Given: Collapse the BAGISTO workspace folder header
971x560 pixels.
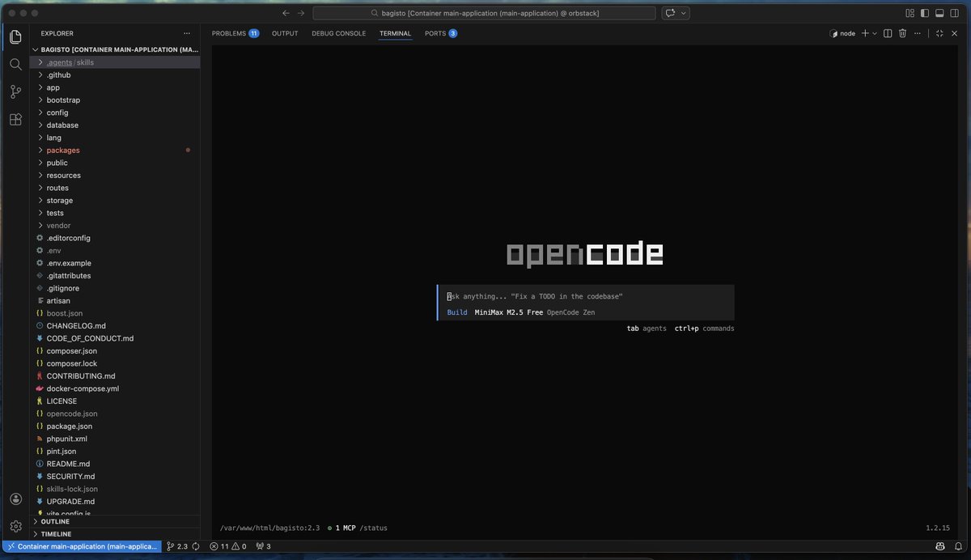Looking at the screenshot, I should [x=115, y=49].
